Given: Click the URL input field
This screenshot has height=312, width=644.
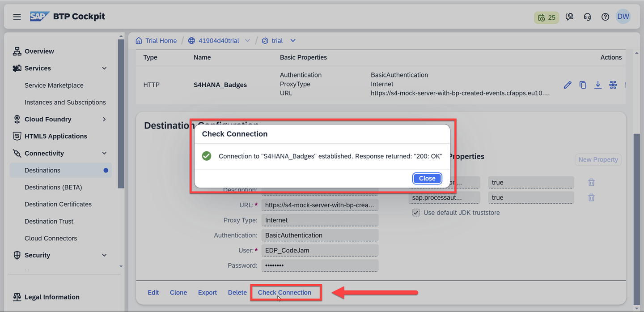Looking at the screenshot, I should click(320, 205).
